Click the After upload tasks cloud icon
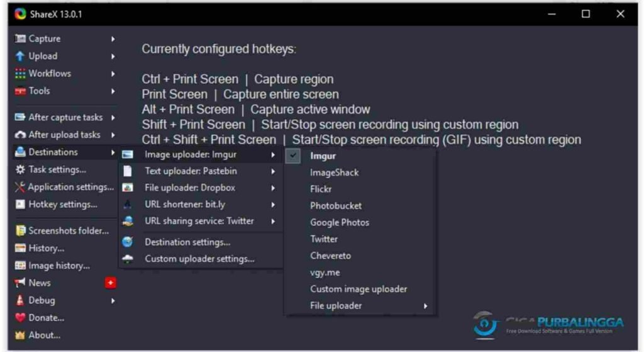 19,135
